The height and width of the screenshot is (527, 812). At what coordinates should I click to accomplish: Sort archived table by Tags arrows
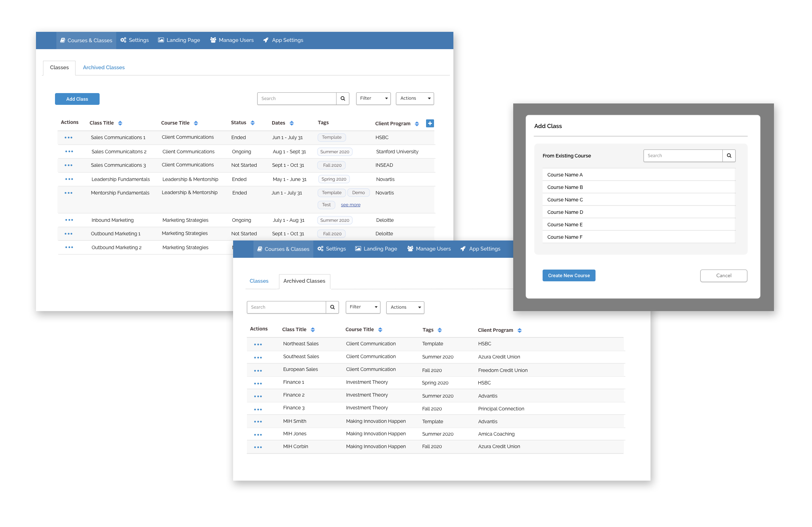point(440,330)
